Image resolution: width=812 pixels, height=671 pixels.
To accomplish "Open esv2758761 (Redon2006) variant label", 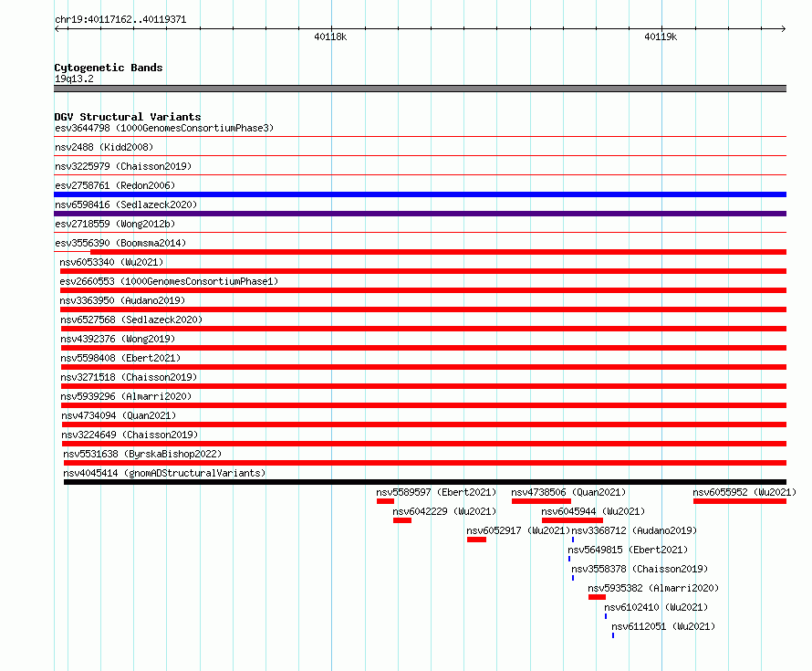I will click(x=115, y=185).
